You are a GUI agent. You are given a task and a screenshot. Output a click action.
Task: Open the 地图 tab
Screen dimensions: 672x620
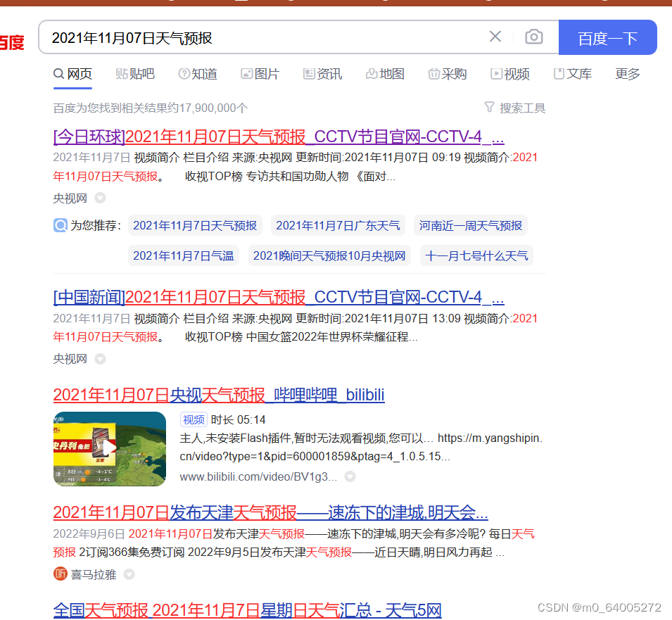click(x=386, y=74)
